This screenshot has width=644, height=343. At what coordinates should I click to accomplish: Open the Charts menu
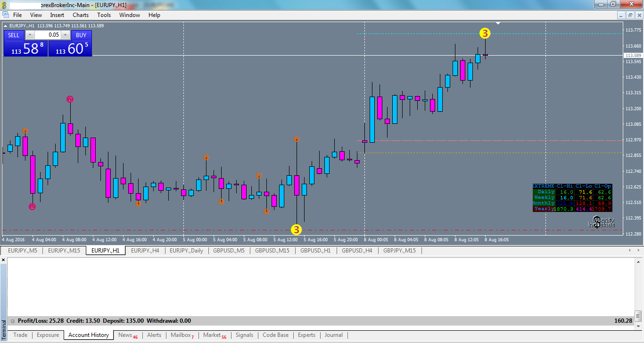[x=80, y=15]
